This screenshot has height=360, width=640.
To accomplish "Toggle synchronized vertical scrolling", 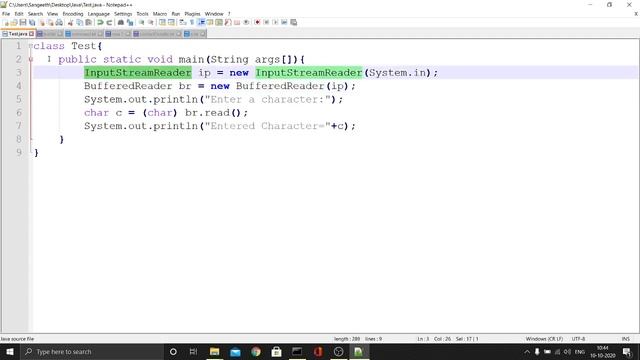I will [x=162, y=22].
